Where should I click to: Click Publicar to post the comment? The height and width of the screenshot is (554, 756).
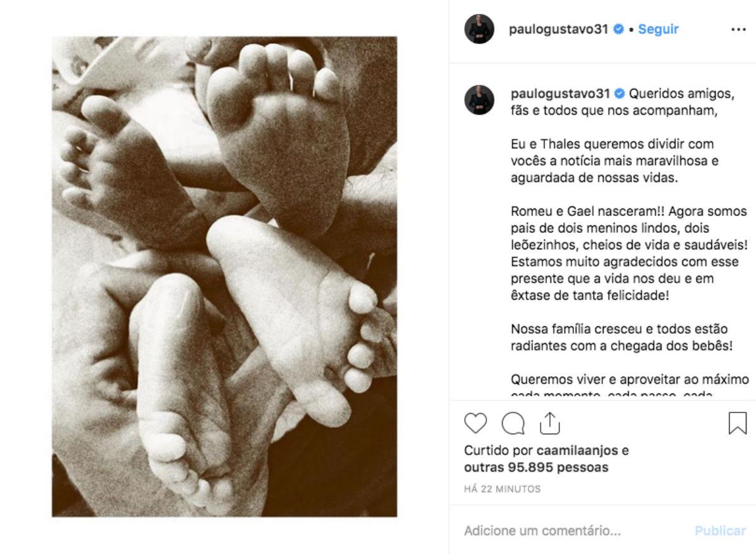(x=720, y=531)
